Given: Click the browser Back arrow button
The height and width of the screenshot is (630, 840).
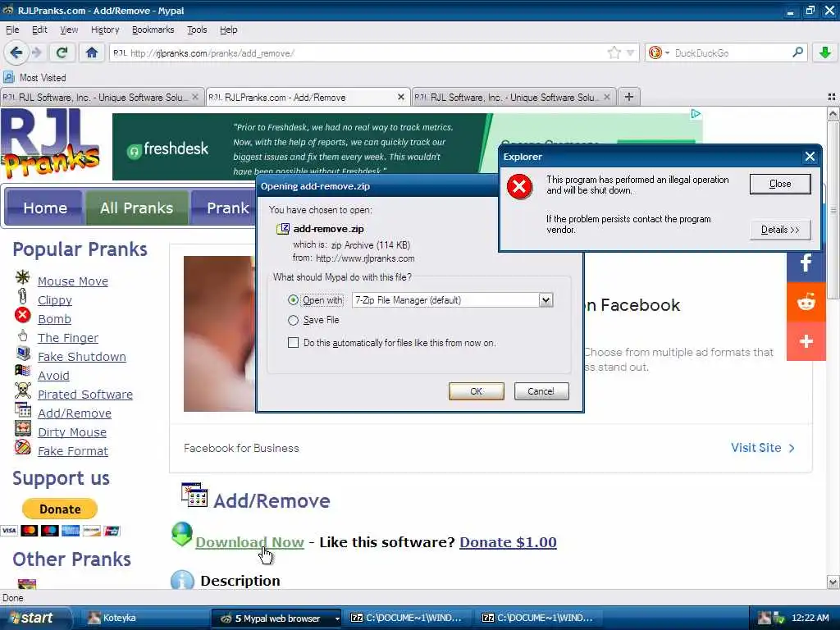Looking at the screenshot, I should 16,52.
